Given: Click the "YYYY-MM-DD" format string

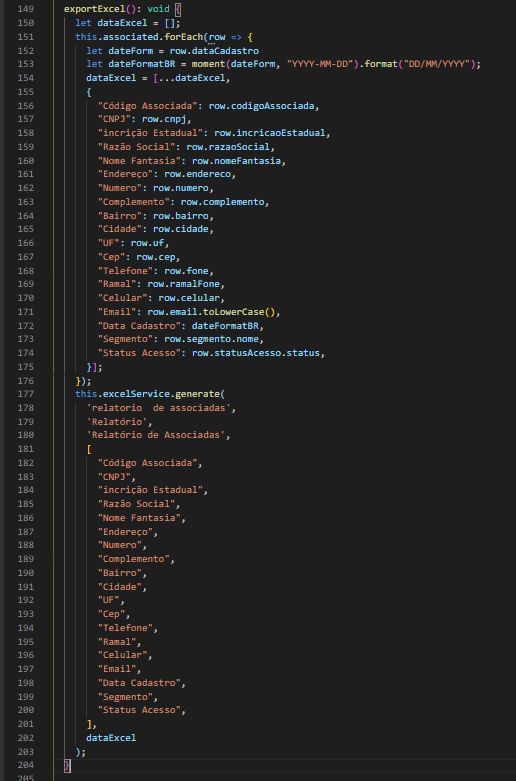Looking at the screenshot, I should [x=320, y=64].
